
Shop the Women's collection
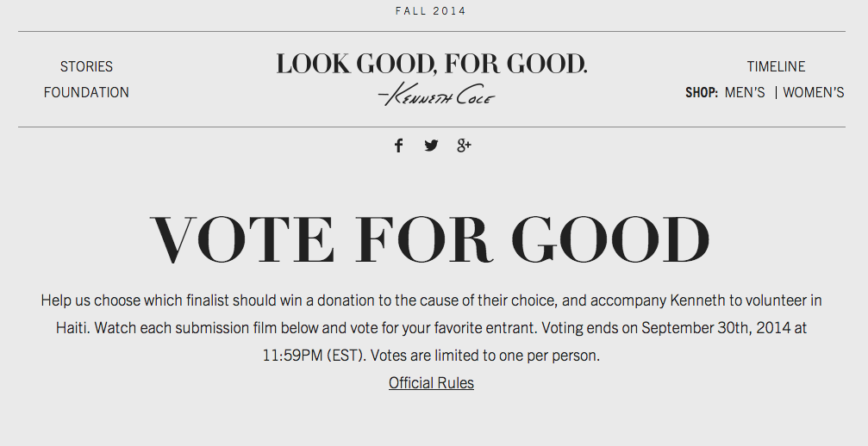pos(813,92)
